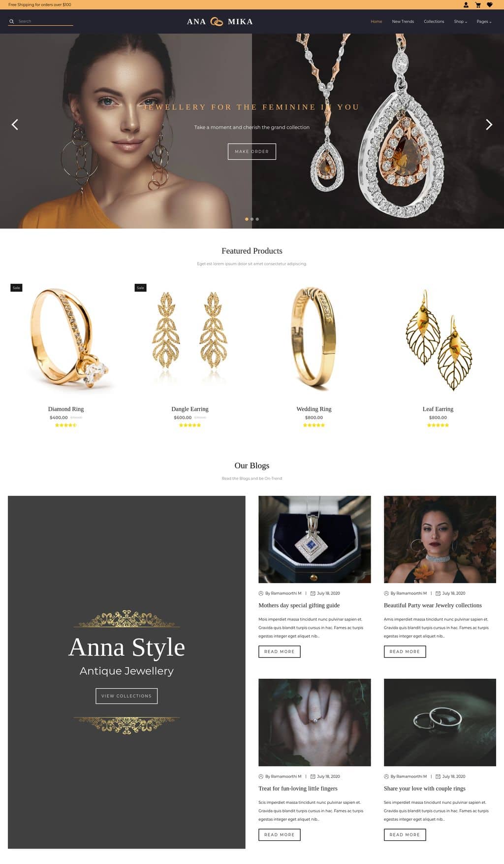Open the wishlist heart icon
The height and width of the screenshot is (864, 504).
tap(490, 5)
